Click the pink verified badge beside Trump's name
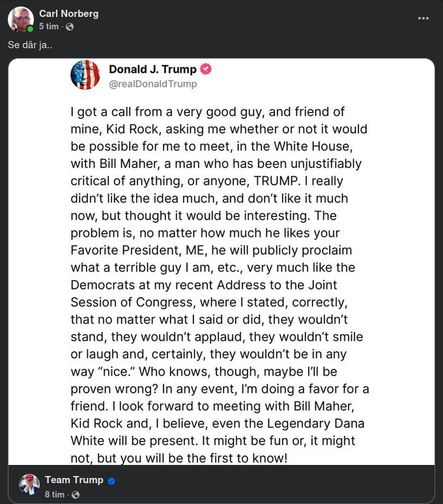 coord(206,69)
